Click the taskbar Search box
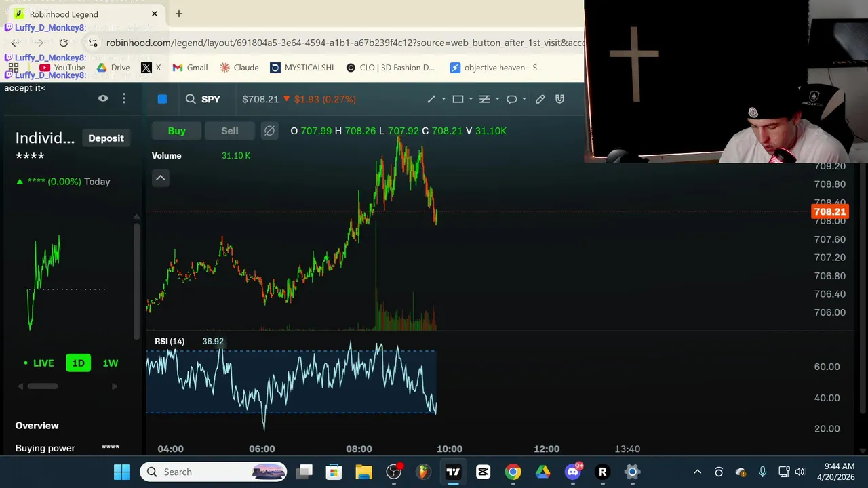The width and height of the screenshot is (868, 488). pyautogui.click(x=214, y=472)
